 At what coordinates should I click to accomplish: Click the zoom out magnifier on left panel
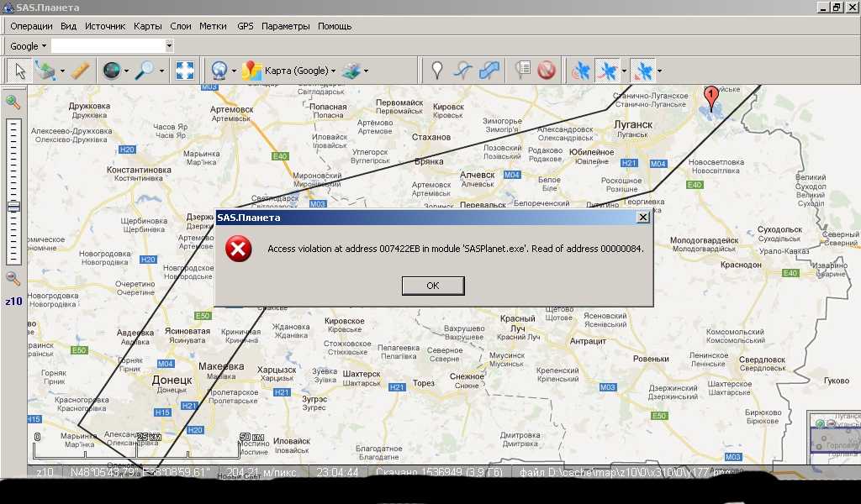13,278
